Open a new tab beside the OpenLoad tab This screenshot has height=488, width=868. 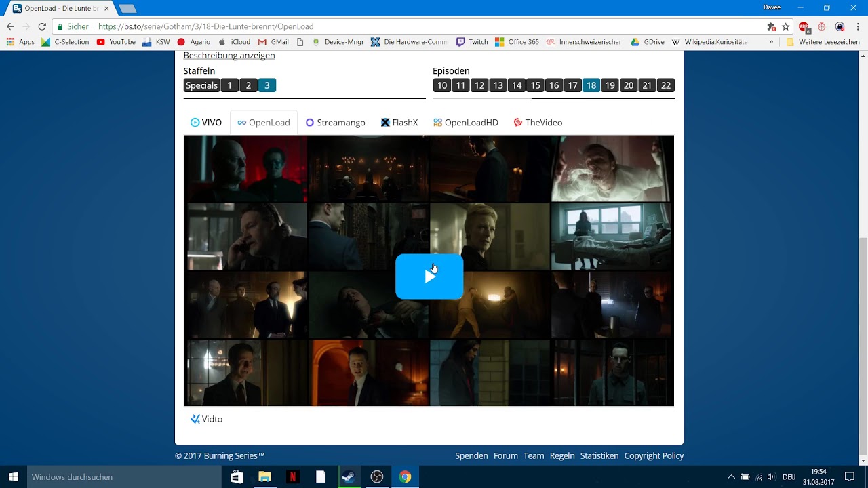pyautogui.click(x=127, y=9)
